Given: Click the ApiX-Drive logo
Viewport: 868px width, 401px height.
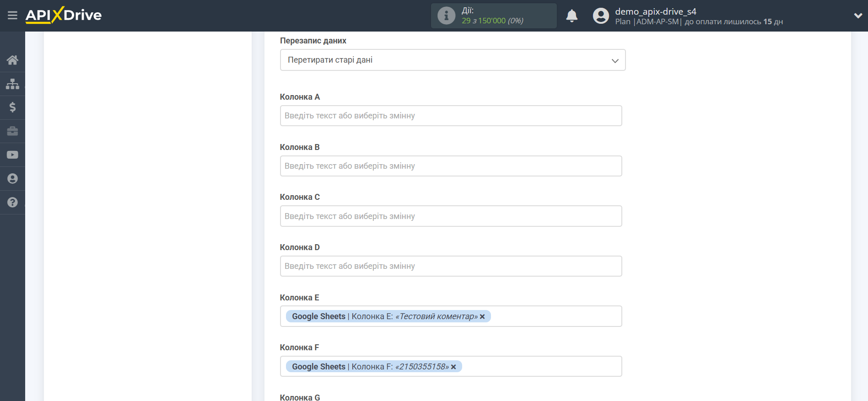Looking at the screenshot, I should (64, 15).
